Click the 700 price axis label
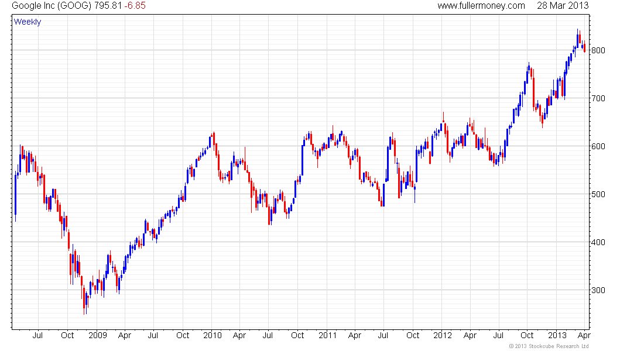The height and width of the screenshot is (351, 644). click(x=598, y=98)
